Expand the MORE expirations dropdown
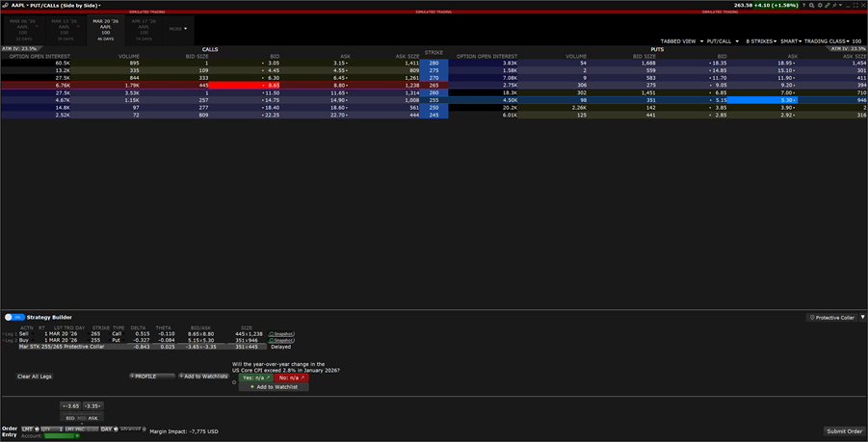The height and width of the screenshot is (442, 868). click(178, 29)
